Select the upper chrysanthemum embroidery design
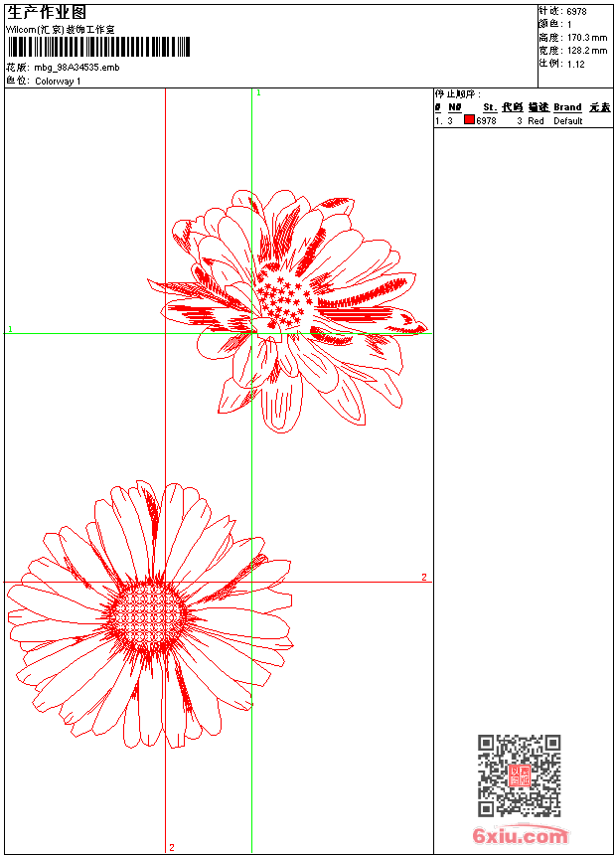 click(x=288, y=308)
